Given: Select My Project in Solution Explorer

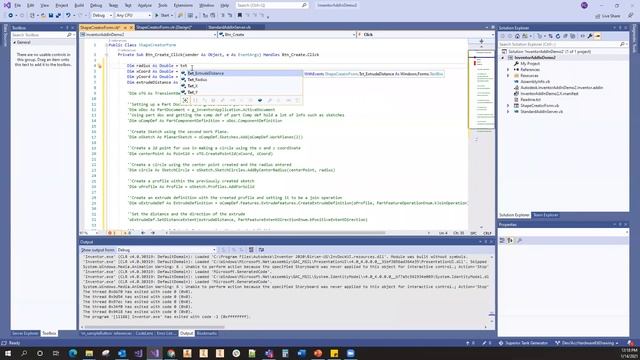Looking at the screenshot, I should [530, 64].
